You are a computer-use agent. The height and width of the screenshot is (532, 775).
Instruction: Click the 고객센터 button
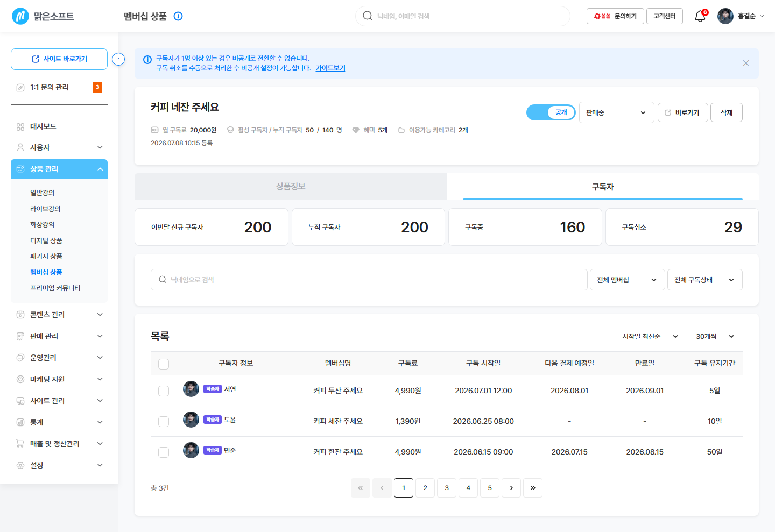[x=665, y=16]
